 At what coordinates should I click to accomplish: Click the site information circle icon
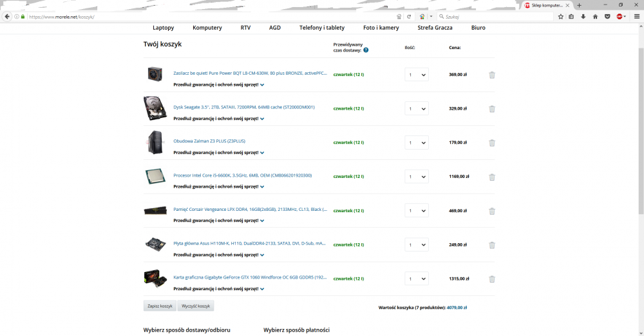[17, 17]
